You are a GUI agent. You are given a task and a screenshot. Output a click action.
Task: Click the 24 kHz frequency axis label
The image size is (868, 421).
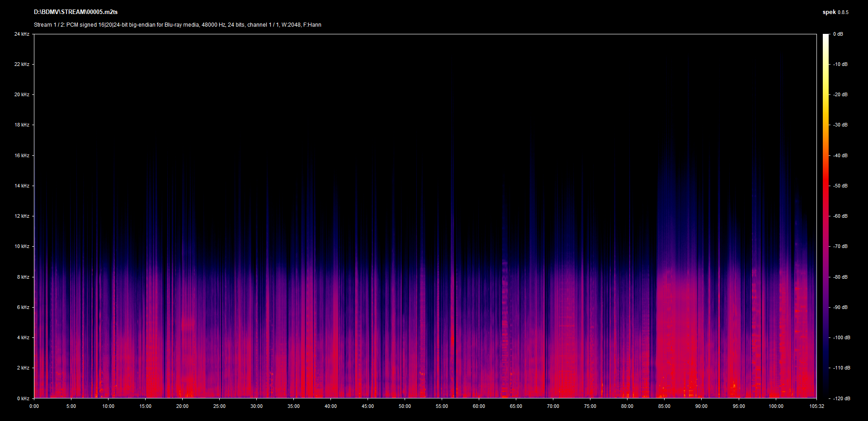pos(22,34)
